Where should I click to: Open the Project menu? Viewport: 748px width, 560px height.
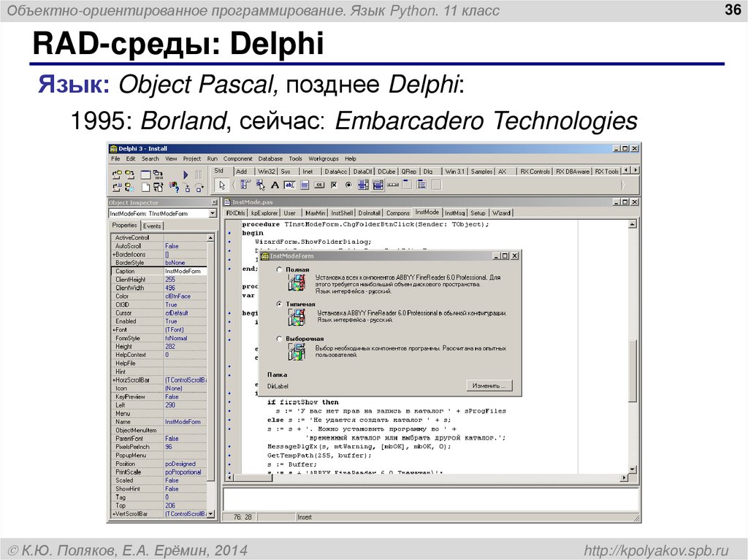pyautogui.click(x=192, y=159)
